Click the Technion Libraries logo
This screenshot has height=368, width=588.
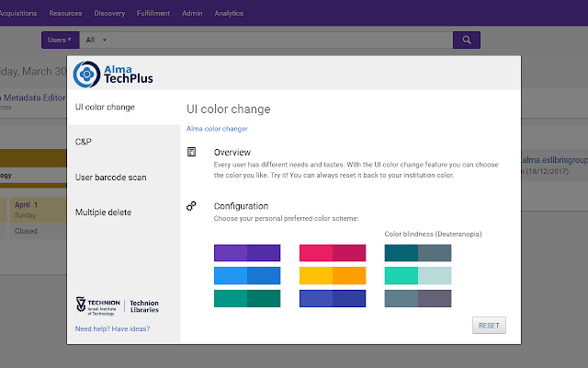[118, 306]
